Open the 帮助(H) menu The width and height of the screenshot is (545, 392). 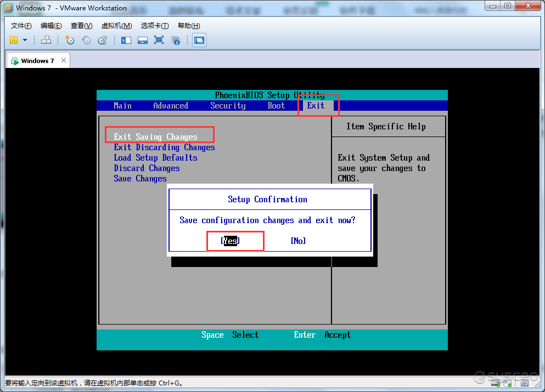pos(189,26)
